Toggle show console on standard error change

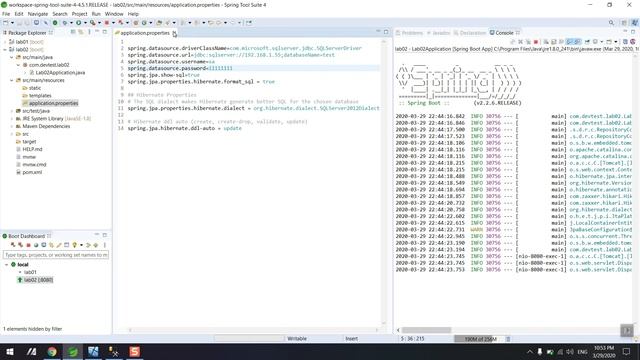(578, 42)
